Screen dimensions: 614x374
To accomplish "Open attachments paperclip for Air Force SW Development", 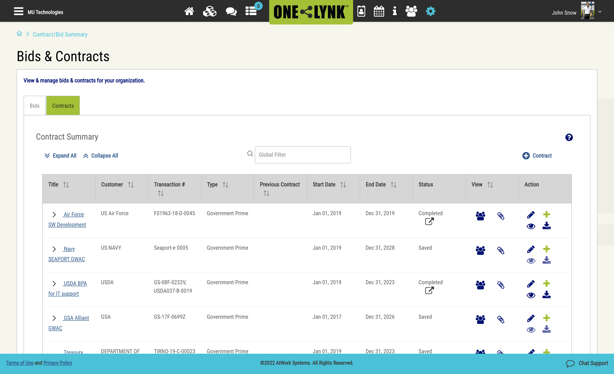I will (500, 216).
